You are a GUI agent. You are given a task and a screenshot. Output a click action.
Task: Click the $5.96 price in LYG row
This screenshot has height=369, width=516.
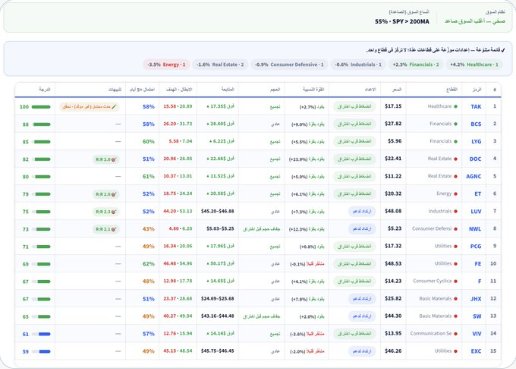click(x=395, y=141)
